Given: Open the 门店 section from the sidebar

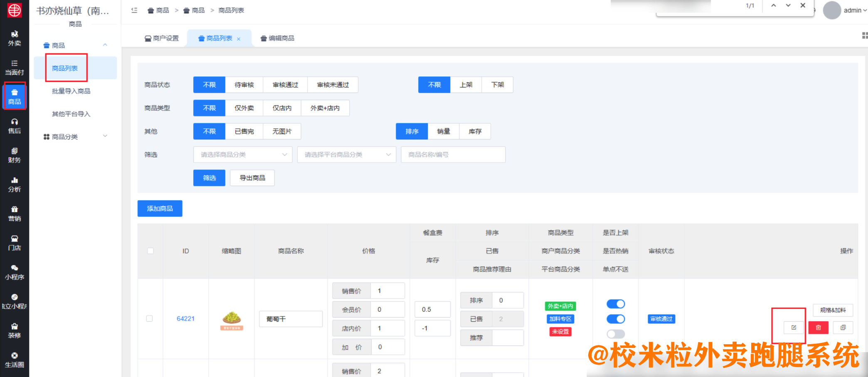Looking at the screenshot, I should [15, 243].
